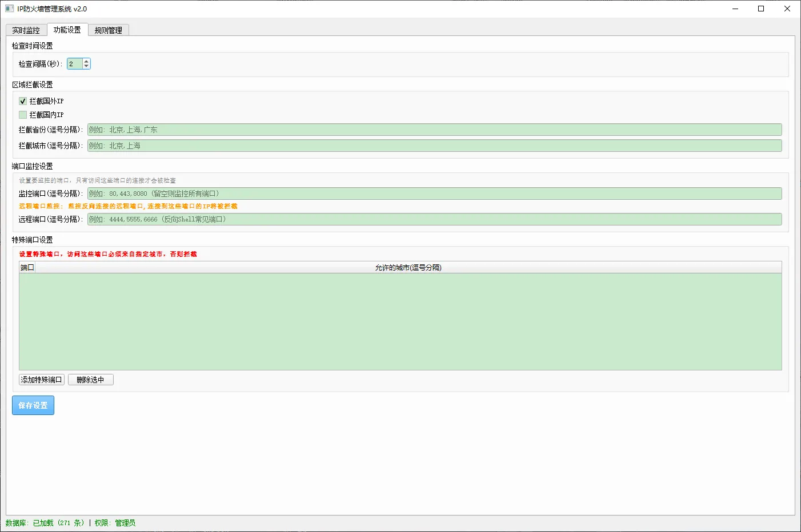Focus the 远程端口 input field

click(x=434, y=219)
